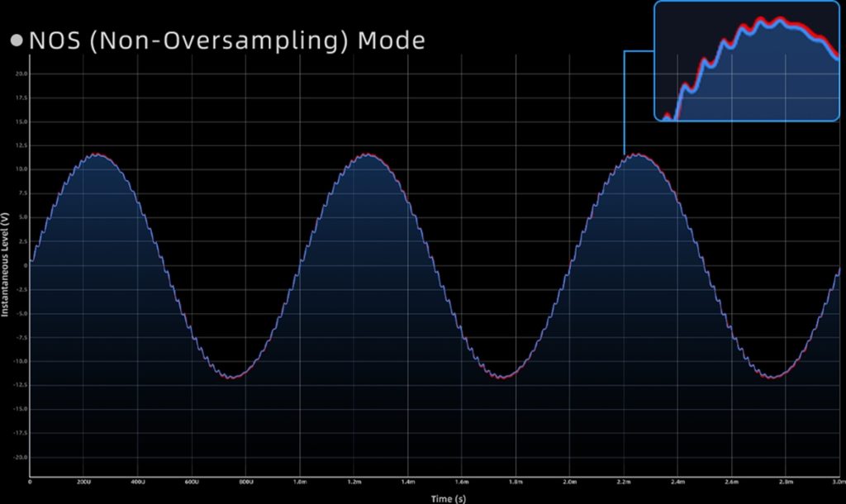Click the Instantaneous Level (V) axis label

point(6,264)
